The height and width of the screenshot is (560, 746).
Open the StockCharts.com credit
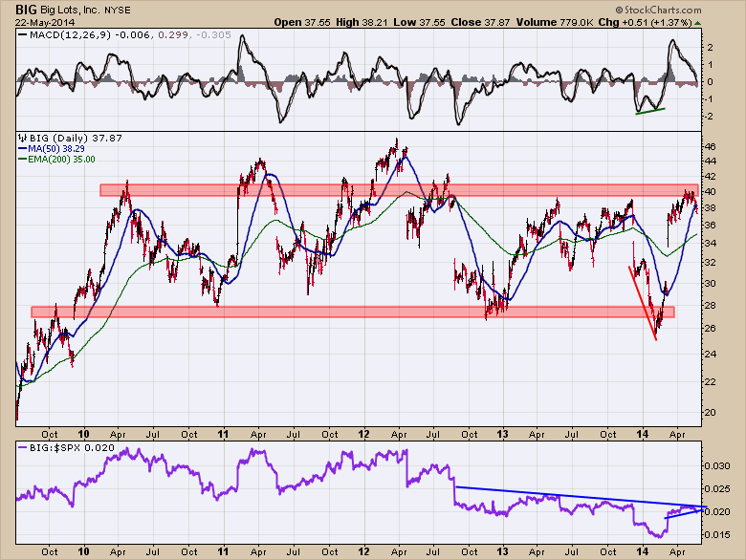[658, 10]
